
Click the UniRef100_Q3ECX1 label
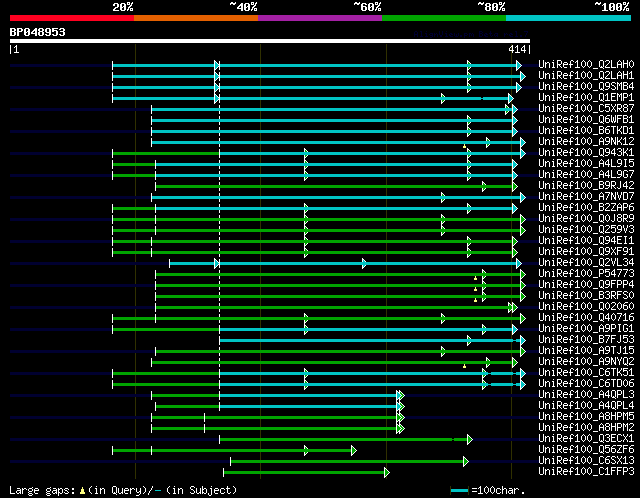tap(586, 439)
